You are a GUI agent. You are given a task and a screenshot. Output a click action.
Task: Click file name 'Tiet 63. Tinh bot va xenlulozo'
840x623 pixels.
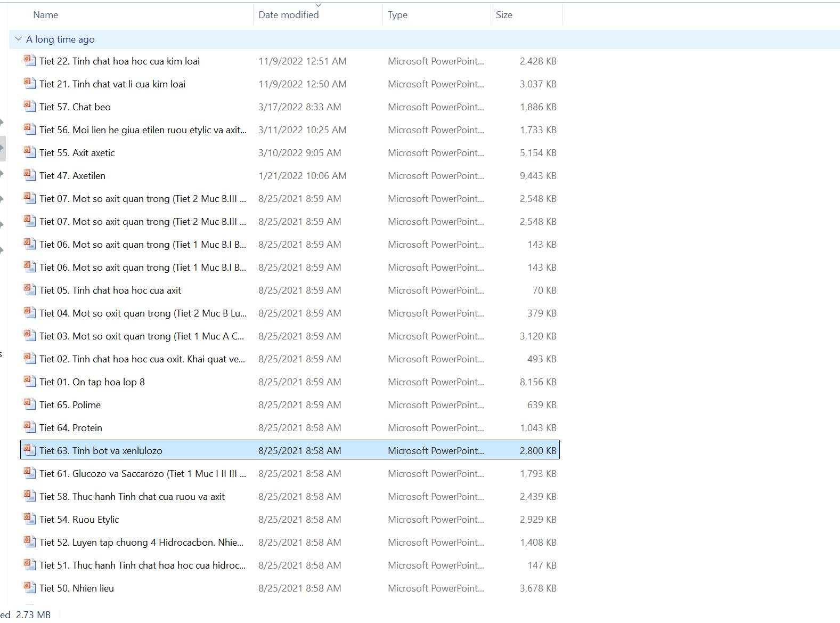tap(101, 451)
